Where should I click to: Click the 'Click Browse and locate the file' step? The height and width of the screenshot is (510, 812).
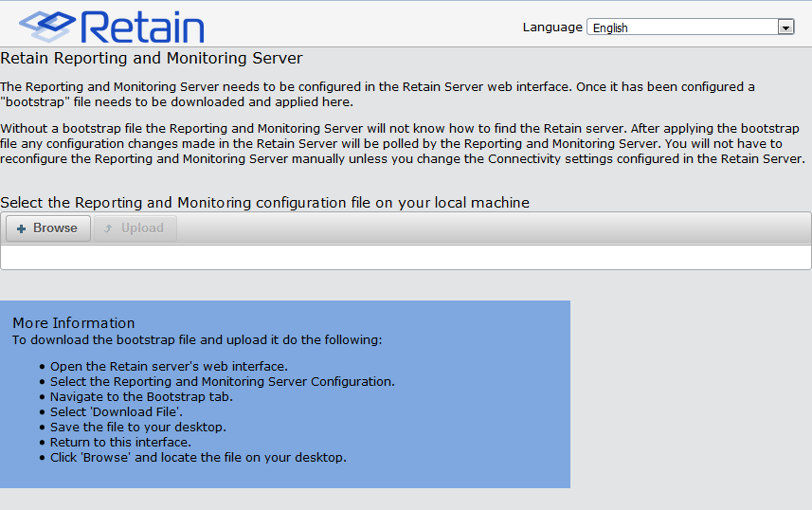(198, 458)
